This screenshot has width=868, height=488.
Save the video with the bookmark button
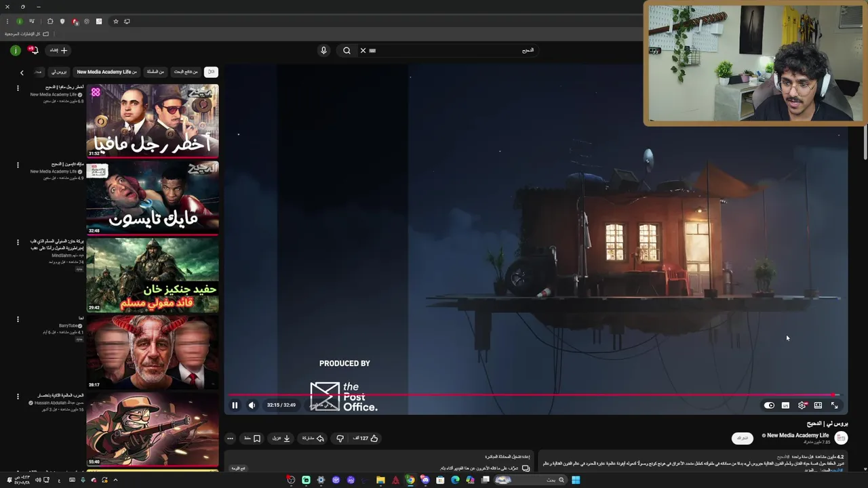point(252,439)
